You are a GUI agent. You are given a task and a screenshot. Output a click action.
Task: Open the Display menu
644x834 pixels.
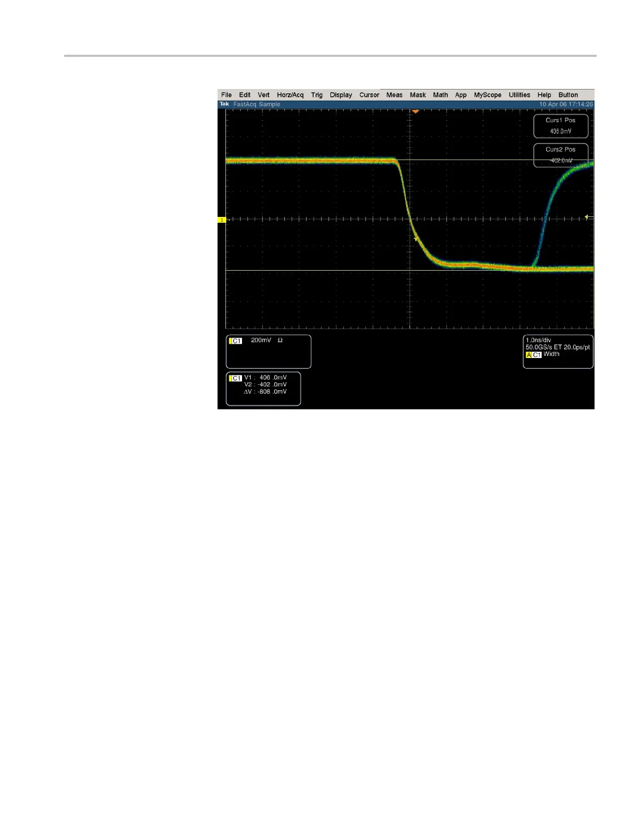(x=341, y=95)
